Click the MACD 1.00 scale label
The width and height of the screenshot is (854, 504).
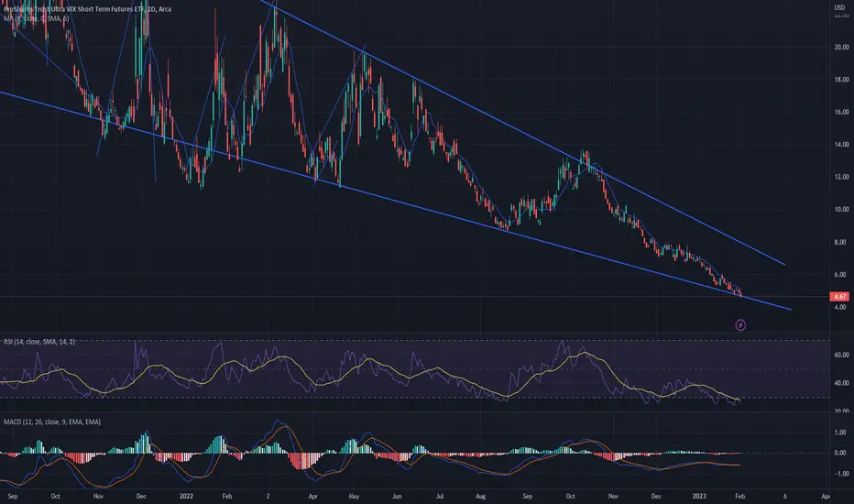click(841, 433)
